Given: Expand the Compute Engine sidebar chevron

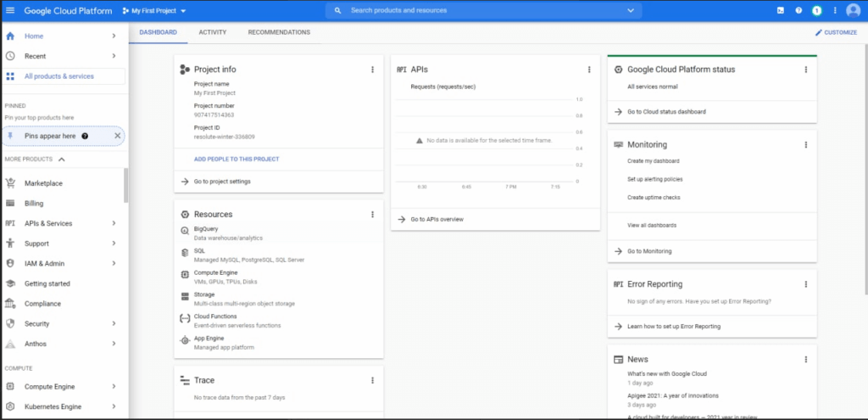Looking at the screenshot, I should (114, 387).
